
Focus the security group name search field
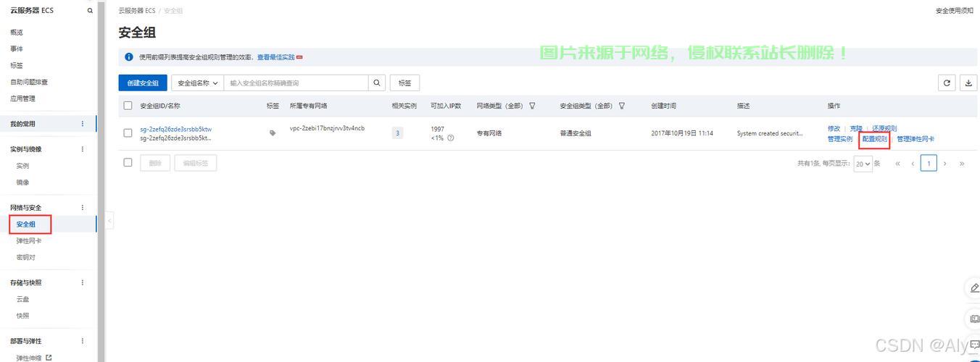[x=296, y=83]
